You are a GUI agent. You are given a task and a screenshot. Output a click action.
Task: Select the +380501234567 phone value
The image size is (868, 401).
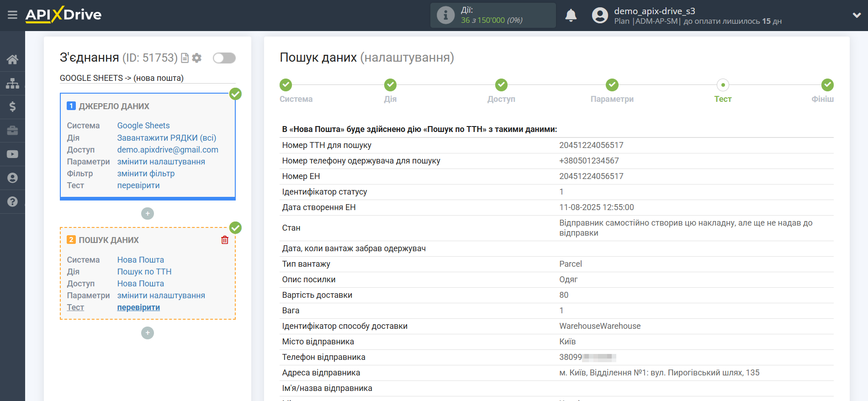tap(589, 161)
